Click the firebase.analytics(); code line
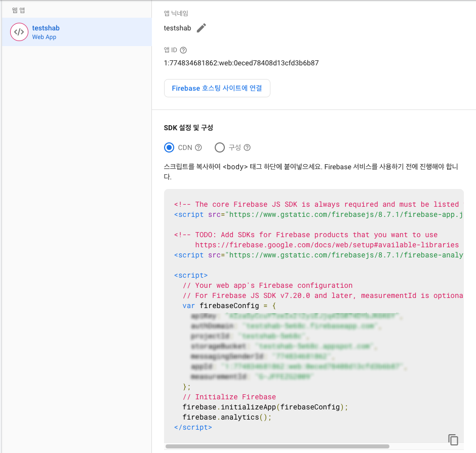This screenshot has height=453, width=476. point(227,417)
